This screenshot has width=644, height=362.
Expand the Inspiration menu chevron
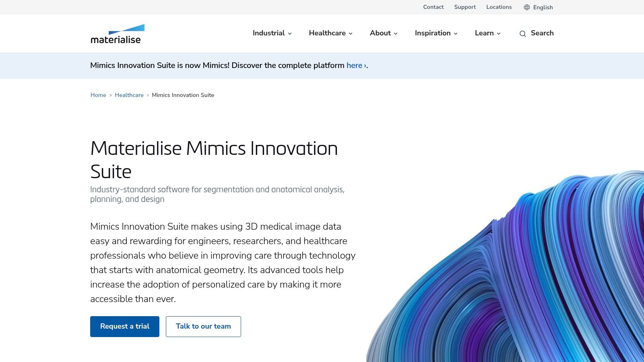tap(456, 33)
